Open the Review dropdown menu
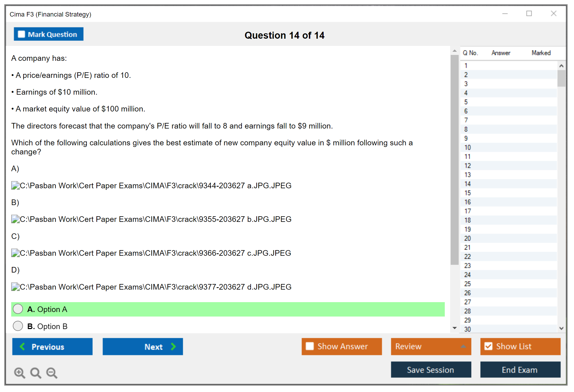 [x=431, y=346]
